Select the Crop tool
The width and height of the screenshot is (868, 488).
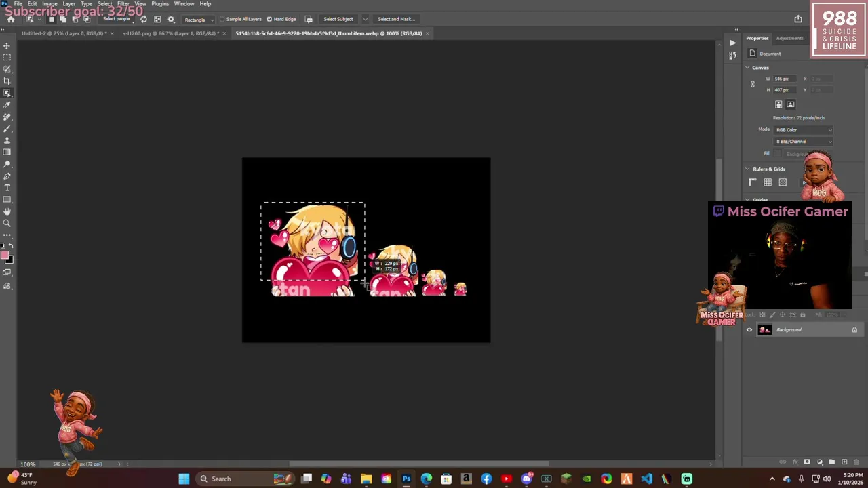pyautogui.click(x=7, y=81)
